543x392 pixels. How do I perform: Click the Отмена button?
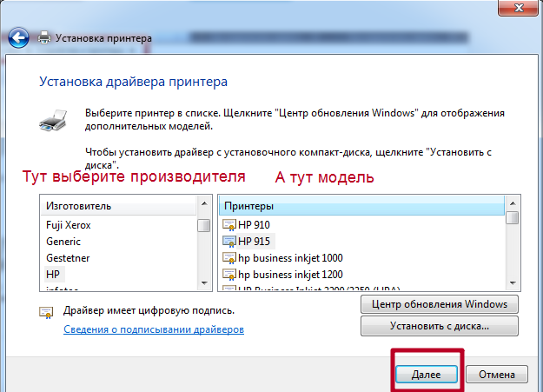(x=497, y=375)
